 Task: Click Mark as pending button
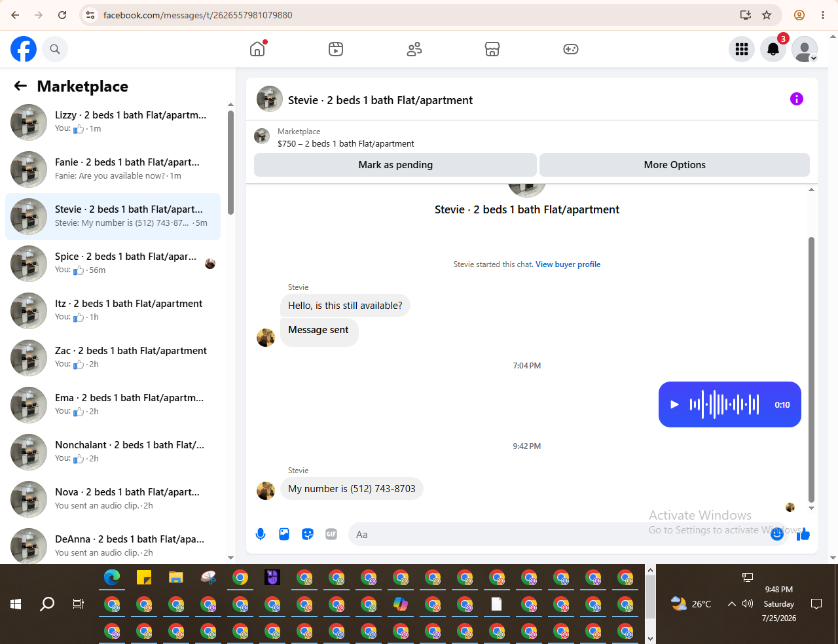(x=395, y=165)
